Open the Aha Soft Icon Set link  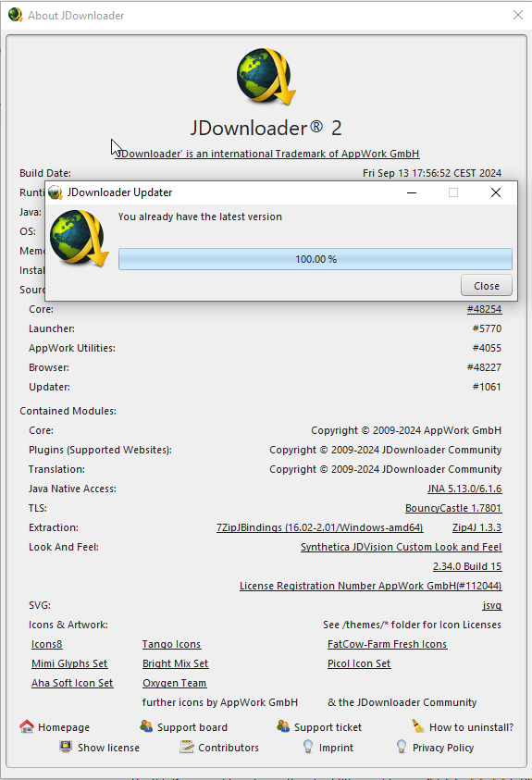72,683
